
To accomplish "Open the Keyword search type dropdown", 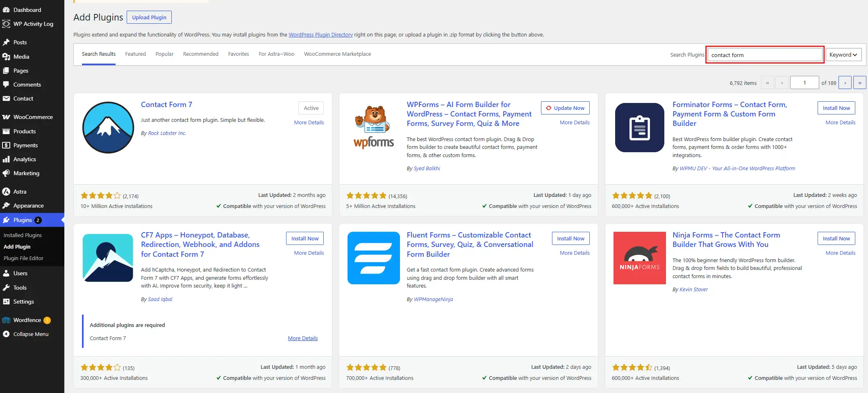I will pyautogui.click(x=843, y=55).
